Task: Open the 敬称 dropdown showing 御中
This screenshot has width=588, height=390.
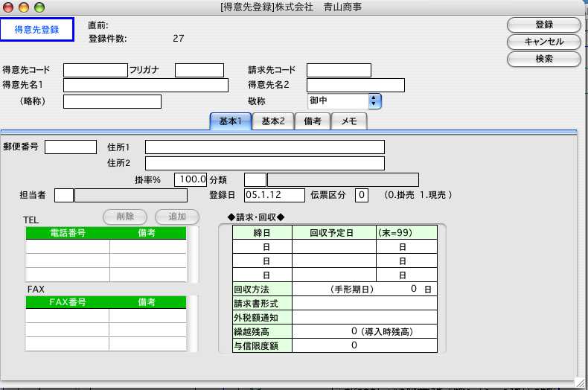Action: click(344, 101)
